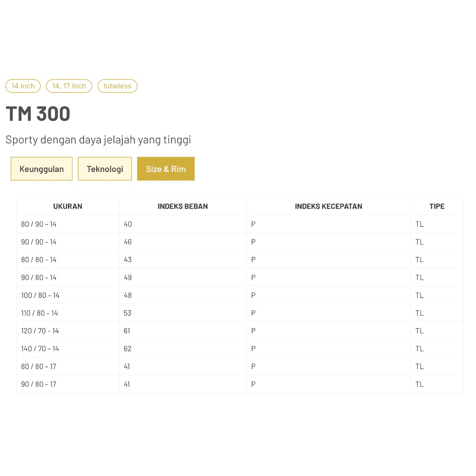Open the Keunggulan tab
The width and height of the screenshot is (476, 476).
point(41,169)
